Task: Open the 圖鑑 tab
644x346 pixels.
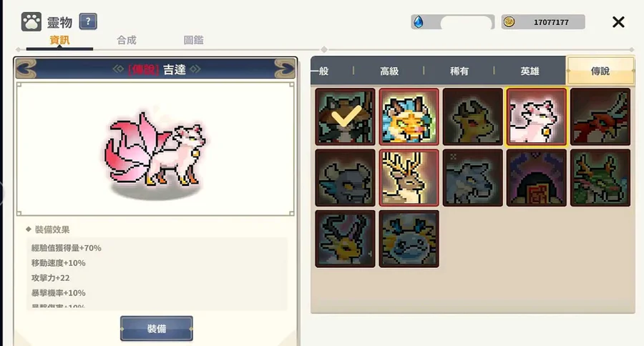Action: pyautogui.click(x=193, y=40)
